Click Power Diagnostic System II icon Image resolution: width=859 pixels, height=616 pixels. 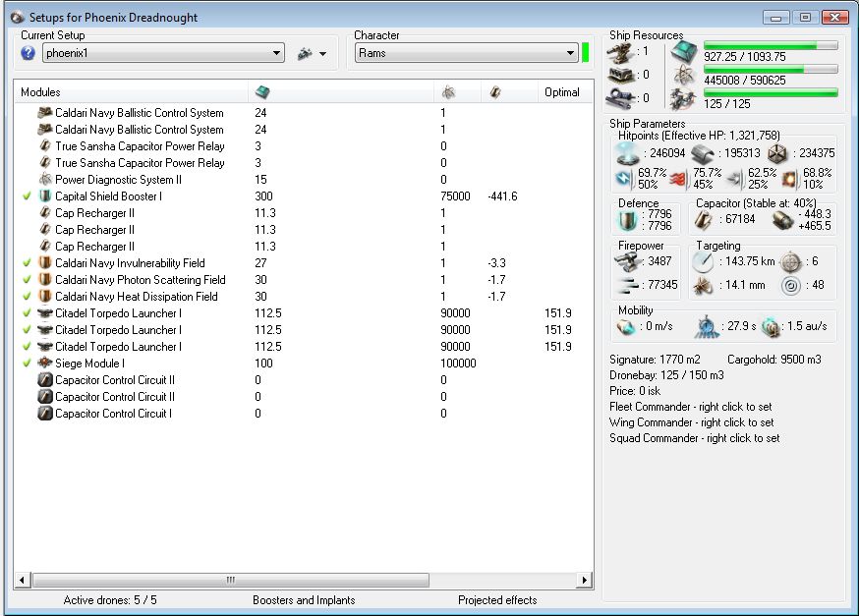(x=45, y=180)
